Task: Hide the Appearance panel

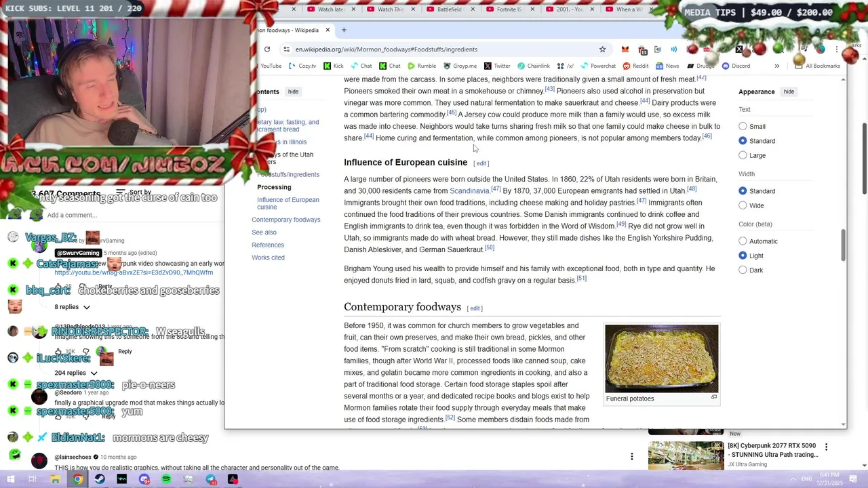Action: [789, 91]
